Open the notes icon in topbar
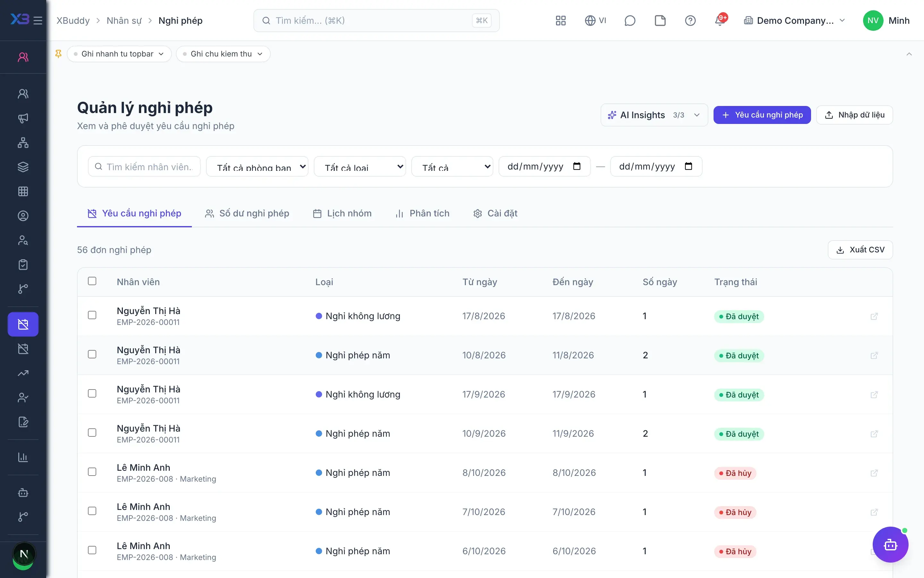 click(x=660, y=21)
